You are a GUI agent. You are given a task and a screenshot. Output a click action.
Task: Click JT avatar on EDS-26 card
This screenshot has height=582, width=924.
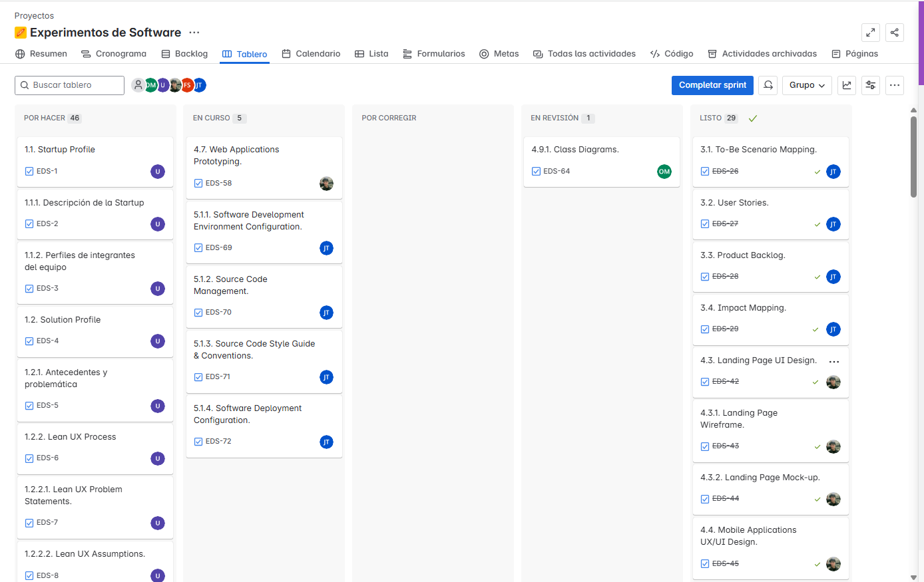833,172
